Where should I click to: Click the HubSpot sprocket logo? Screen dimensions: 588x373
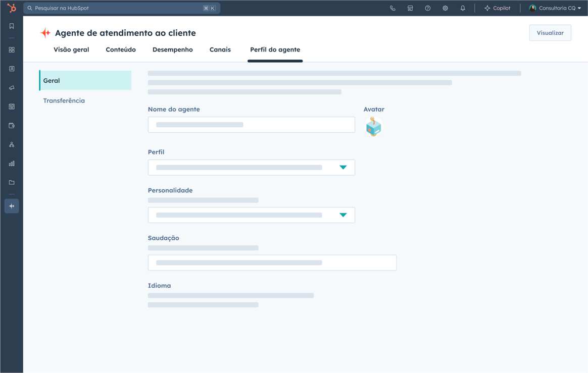(11, 8)
